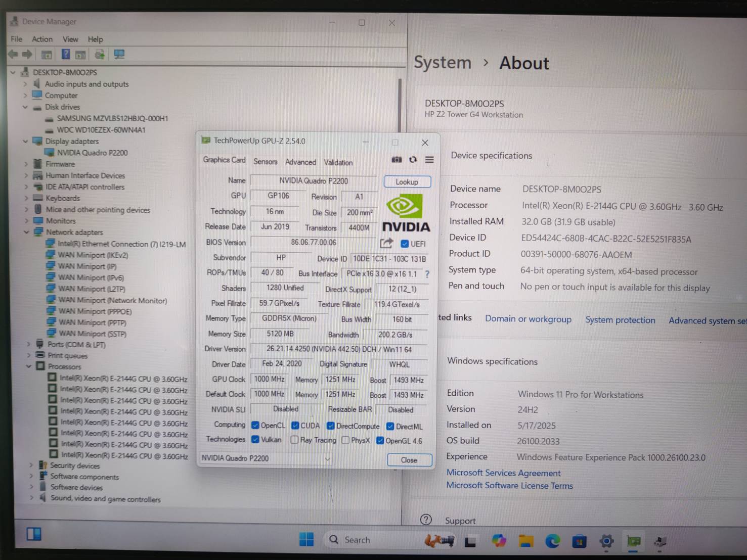Open the Domain or workgroup link
The image size is (747, 560).
(528, 319)
